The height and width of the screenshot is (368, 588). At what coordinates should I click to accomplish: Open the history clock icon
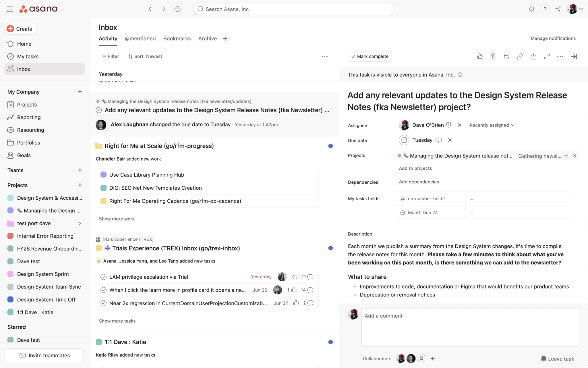point(177,9)
